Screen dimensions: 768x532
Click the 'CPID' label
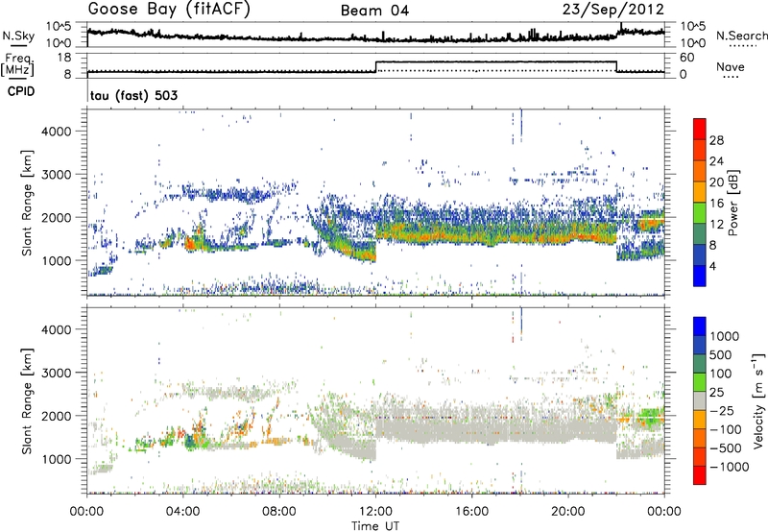21,91
